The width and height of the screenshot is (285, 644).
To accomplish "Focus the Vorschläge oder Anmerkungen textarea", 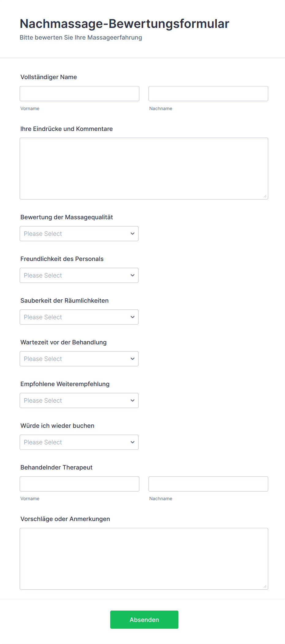I will [144, 558].
